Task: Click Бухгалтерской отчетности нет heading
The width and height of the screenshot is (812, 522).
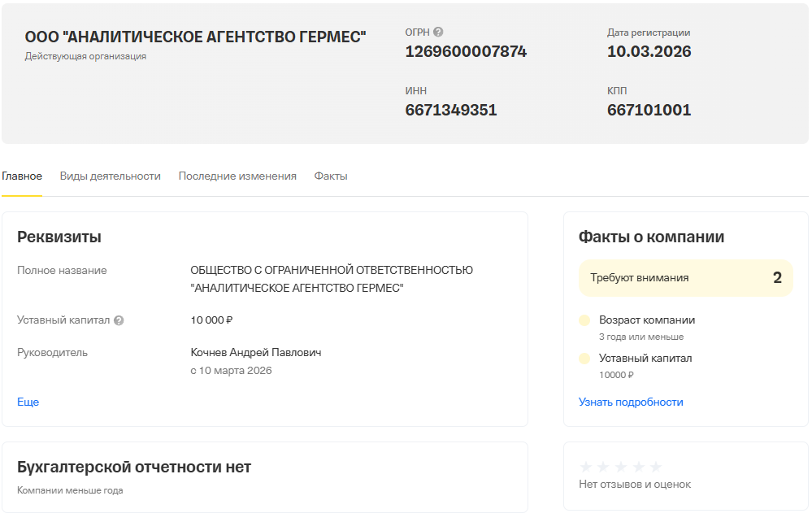Action: coord(134,467)
